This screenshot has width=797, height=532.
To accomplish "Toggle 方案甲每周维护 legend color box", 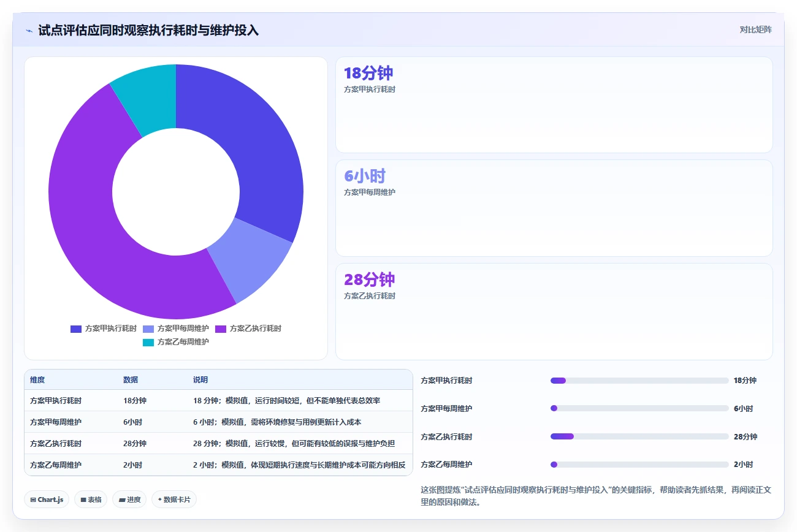I will (x=148, y=329).
